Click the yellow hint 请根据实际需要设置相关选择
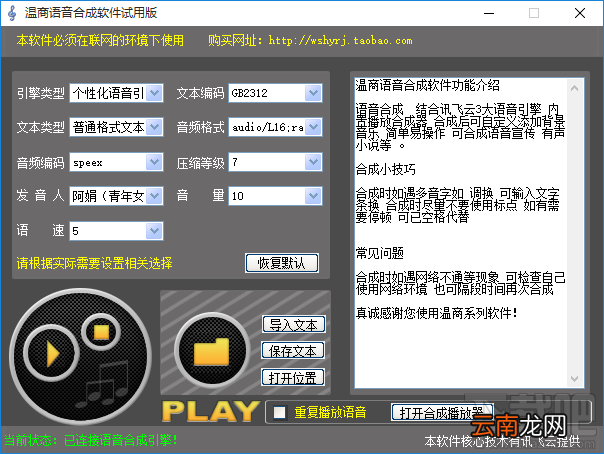 pos(94,263)
